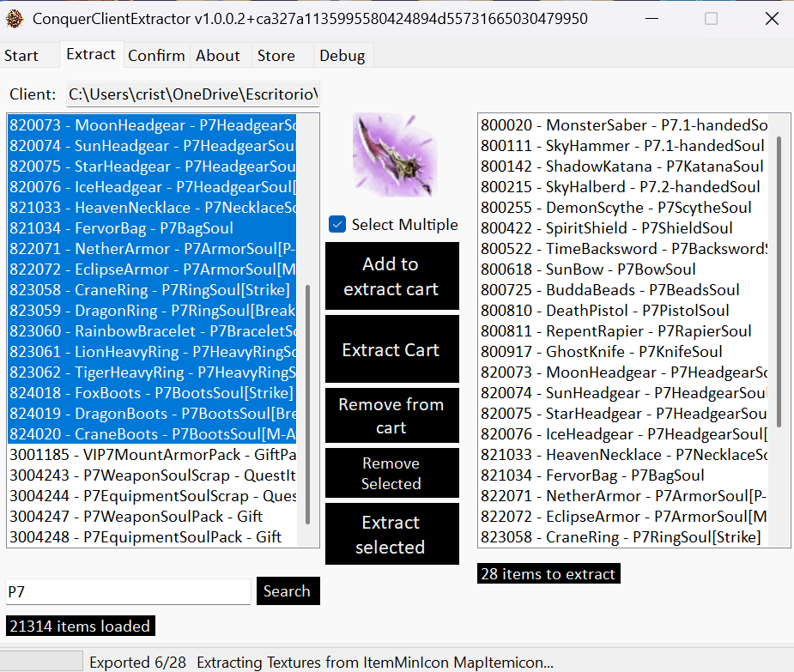Select 800917 GhostKnife in the cart list
The height and width of the screenshot is (672, 794).
623,352
